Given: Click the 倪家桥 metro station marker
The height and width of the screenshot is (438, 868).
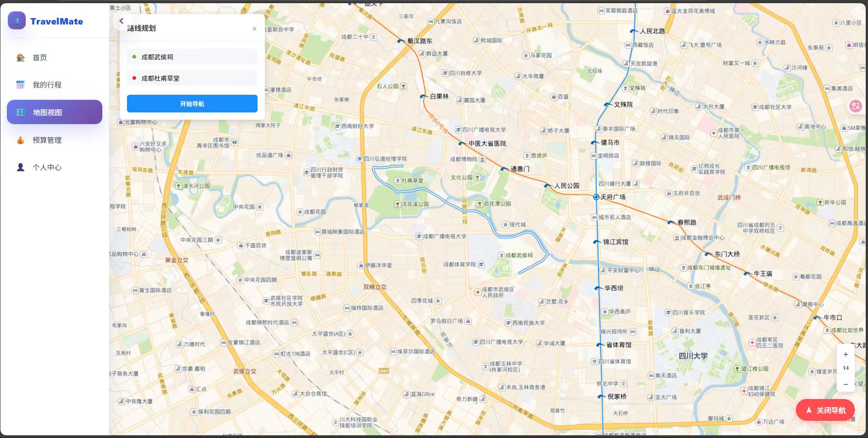Looking at the screenshot, I should [x=601, y=396].
